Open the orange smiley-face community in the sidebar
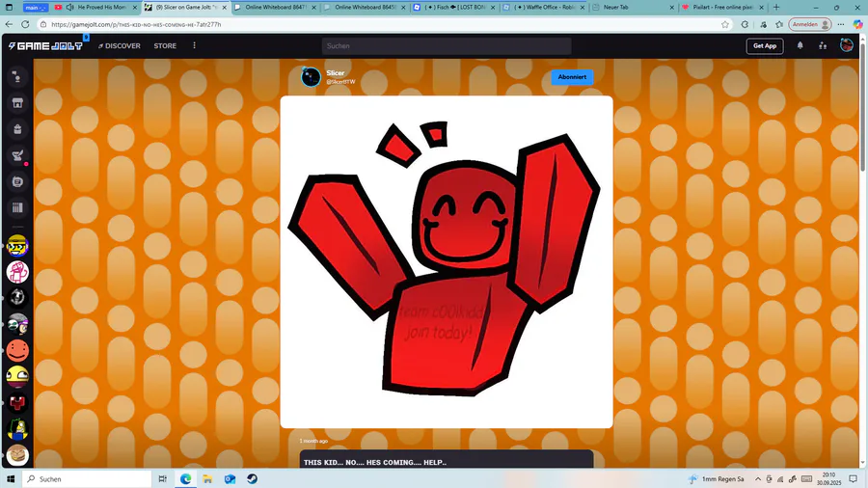Image resolution: width=868 pixels, height=488 pixels. click(x=17, y=350)
